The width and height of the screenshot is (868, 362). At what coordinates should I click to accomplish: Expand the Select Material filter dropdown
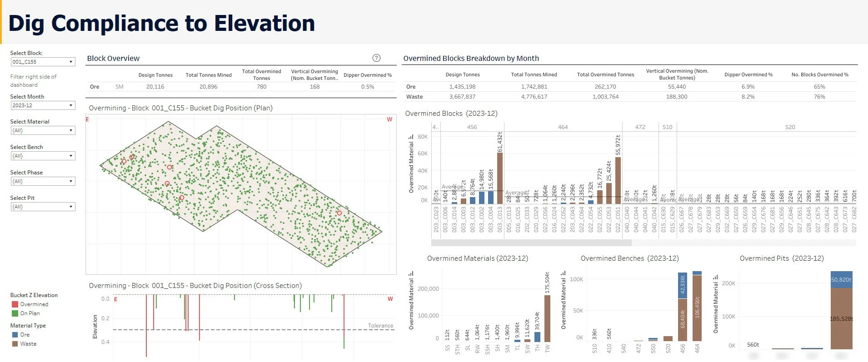pos(43,130)
